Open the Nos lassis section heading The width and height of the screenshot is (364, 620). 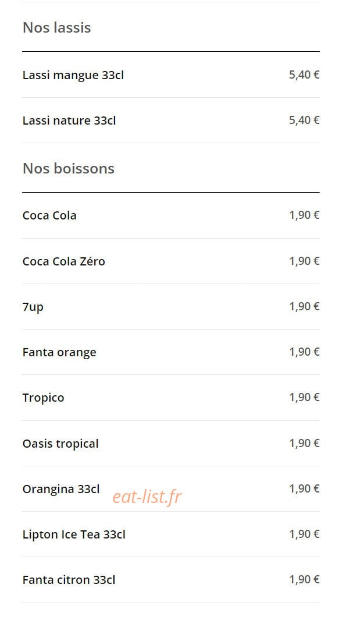57,28
